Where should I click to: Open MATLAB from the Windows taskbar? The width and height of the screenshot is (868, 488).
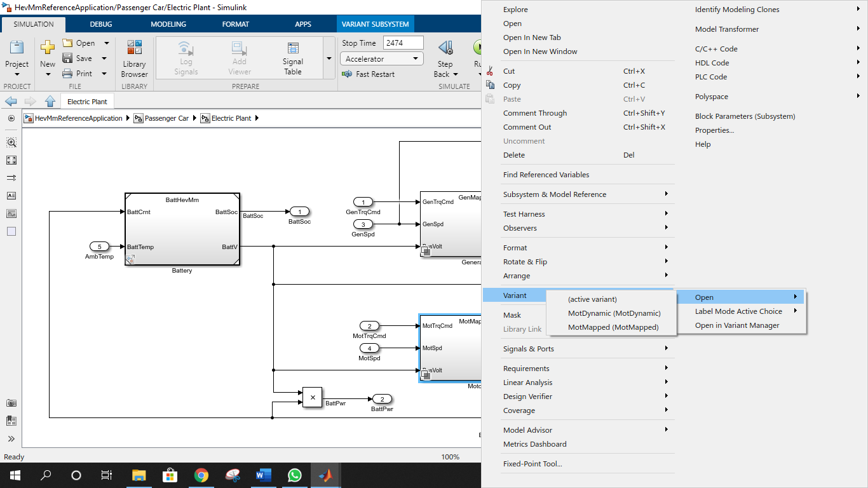325,475
